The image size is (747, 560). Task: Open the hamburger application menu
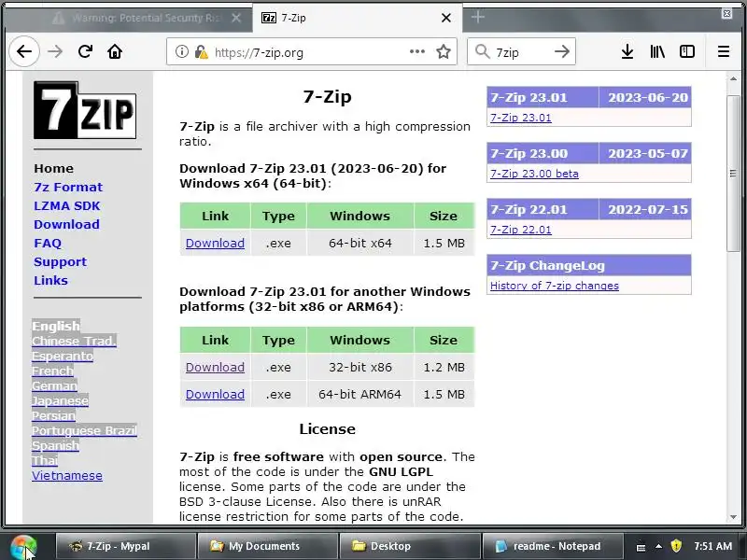(x=723, y=51)
